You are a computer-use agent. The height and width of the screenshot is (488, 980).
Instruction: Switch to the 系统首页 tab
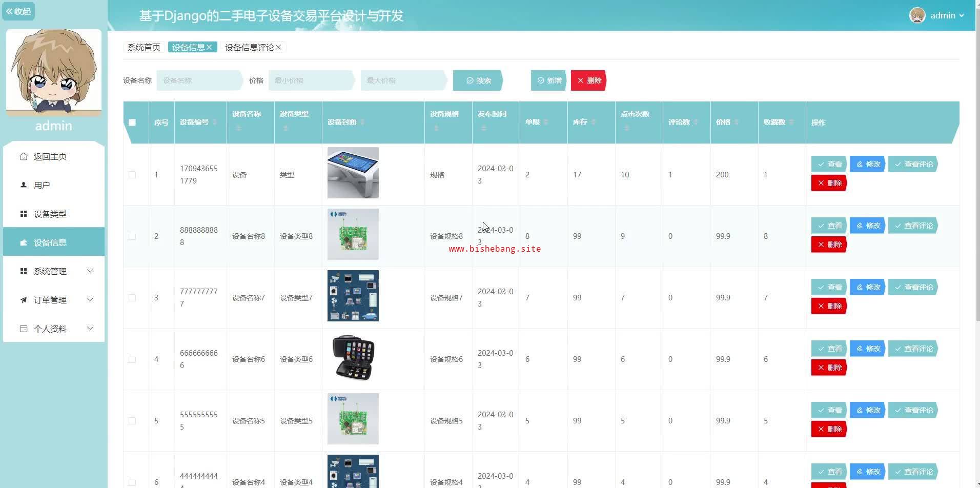point(144,47)
